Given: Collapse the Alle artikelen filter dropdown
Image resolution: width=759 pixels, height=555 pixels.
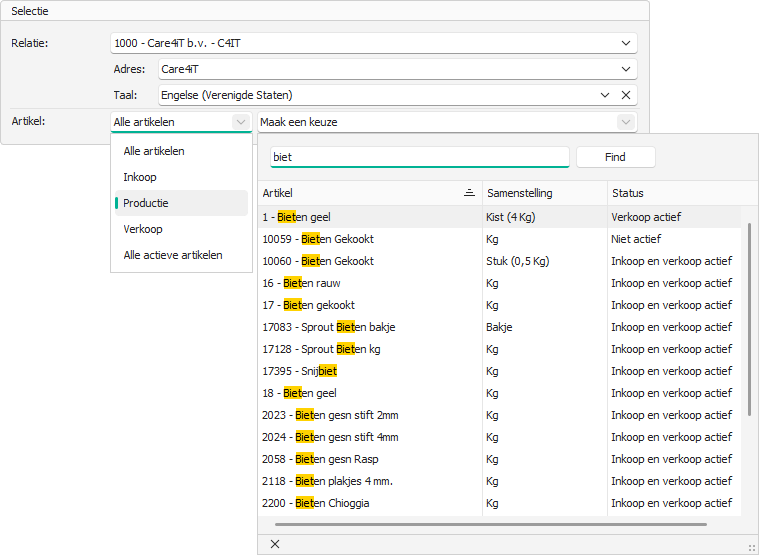Looking at the screenshot, I should click(x=240, y=122).
